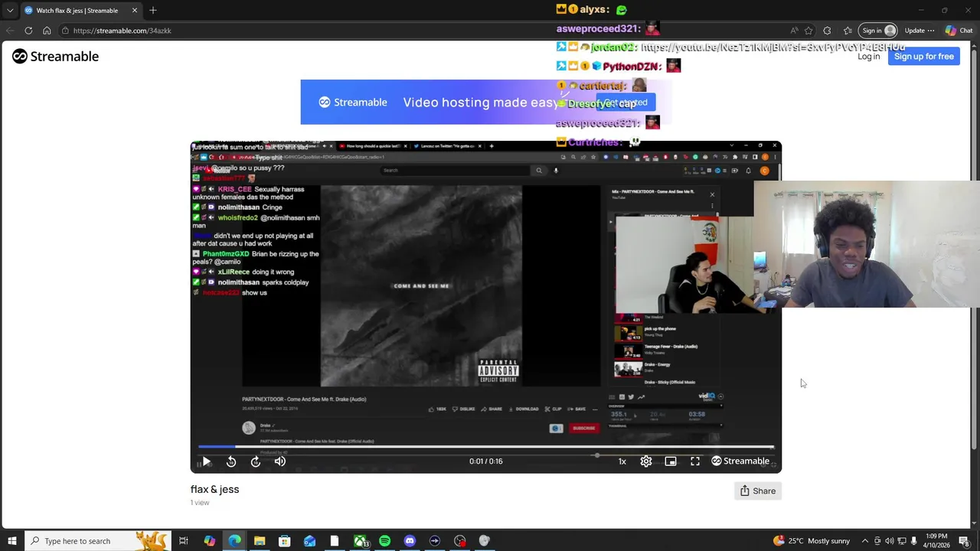View site information lock icon
Viewport: 980px width, 551px height.
click(x=66, y=31)
